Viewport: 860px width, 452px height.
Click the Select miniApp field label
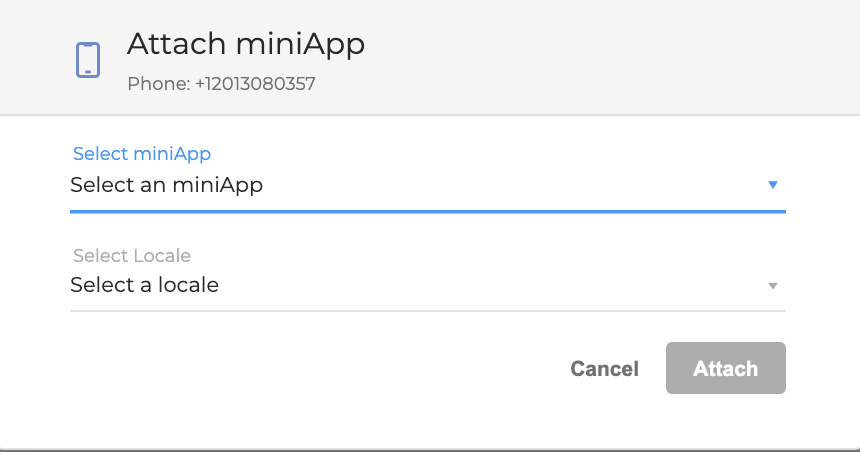[142, 154]
